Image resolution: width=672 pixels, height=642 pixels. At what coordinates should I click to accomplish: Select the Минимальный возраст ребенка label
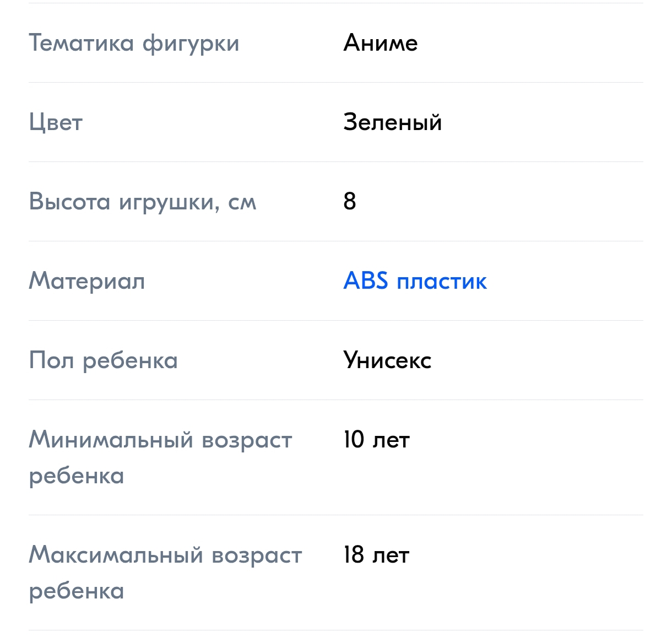click(160, 457)
